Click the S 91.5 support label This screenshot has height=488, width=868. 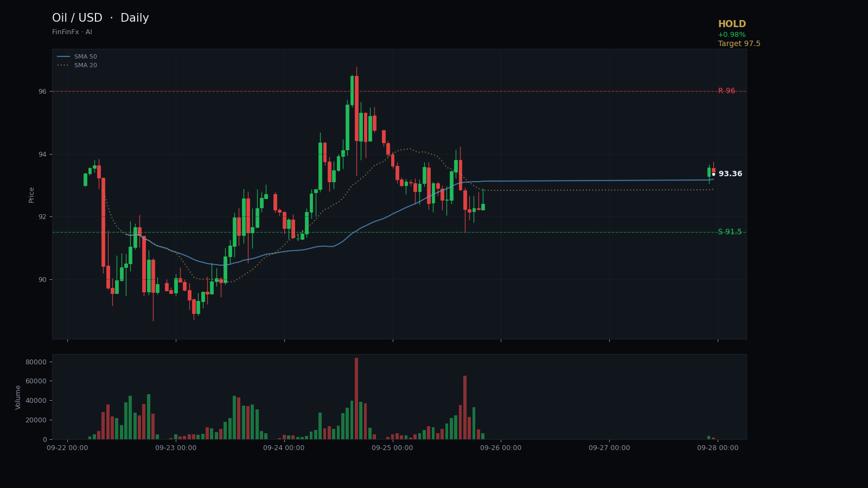point(730,232)
